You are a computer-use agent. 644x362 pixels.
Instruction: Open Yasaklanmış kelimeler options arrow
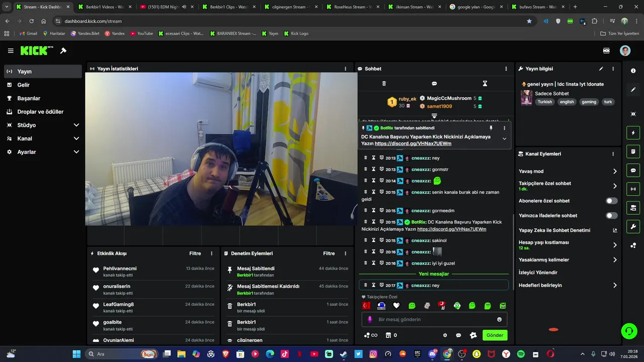click(x=614, y=260)
